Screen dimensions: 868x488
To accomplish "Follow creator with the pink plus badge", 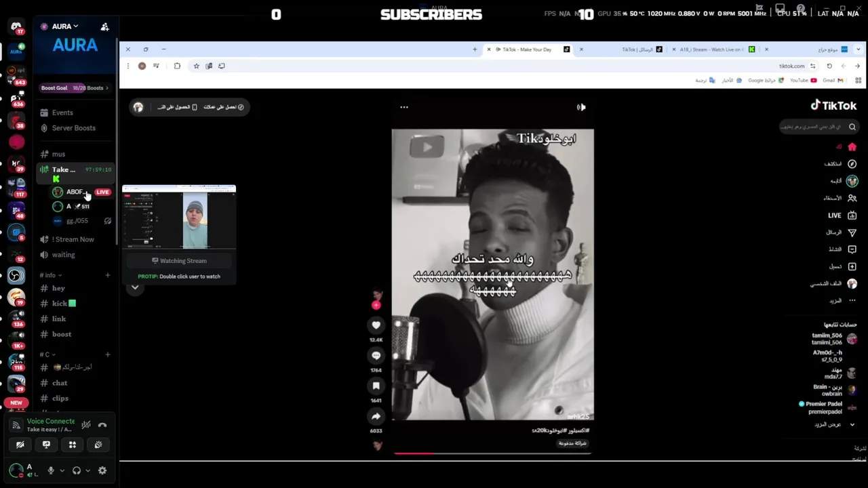I will pyautogui.click(x=376, y=305).
